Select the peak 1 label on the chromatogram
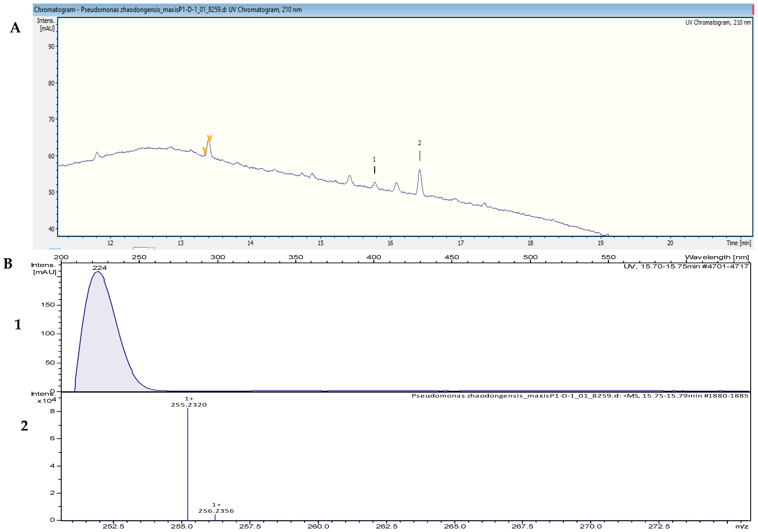This screenshot has height=532, width=758. tap(374, 159)
